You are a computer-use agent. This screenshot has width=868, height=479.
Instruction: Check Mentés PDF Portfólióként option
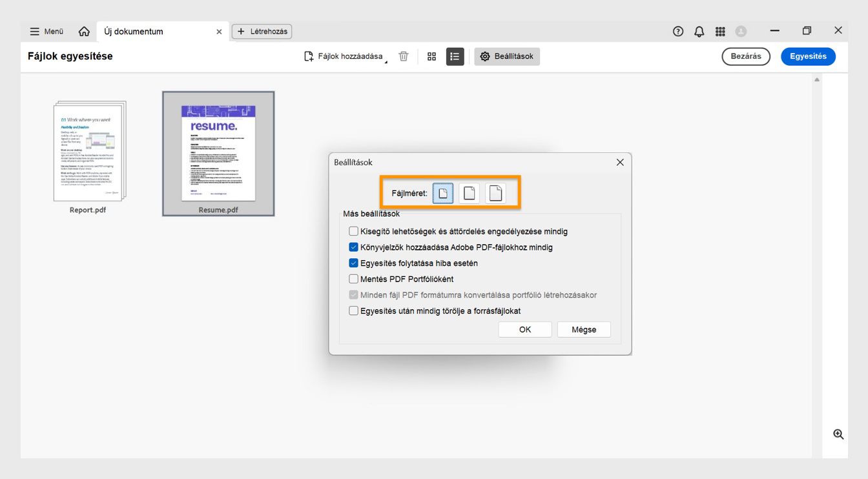(353, 279)
